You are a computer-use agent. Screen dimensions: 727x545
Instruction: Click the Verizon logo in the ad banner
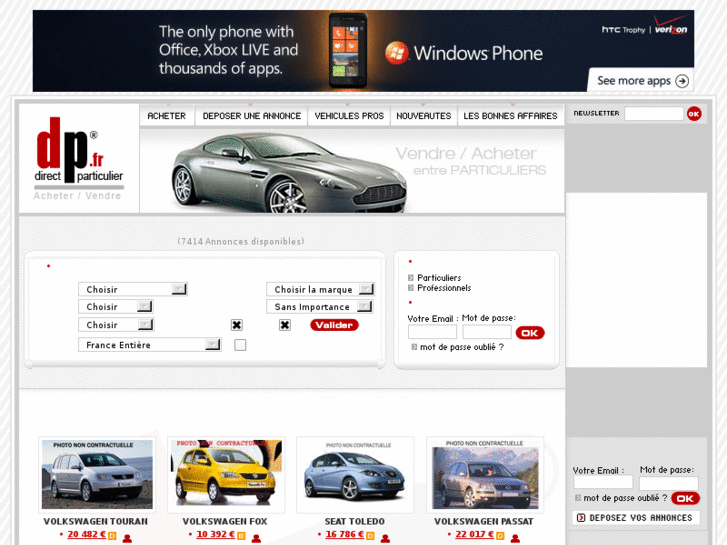tap(671, 26)
